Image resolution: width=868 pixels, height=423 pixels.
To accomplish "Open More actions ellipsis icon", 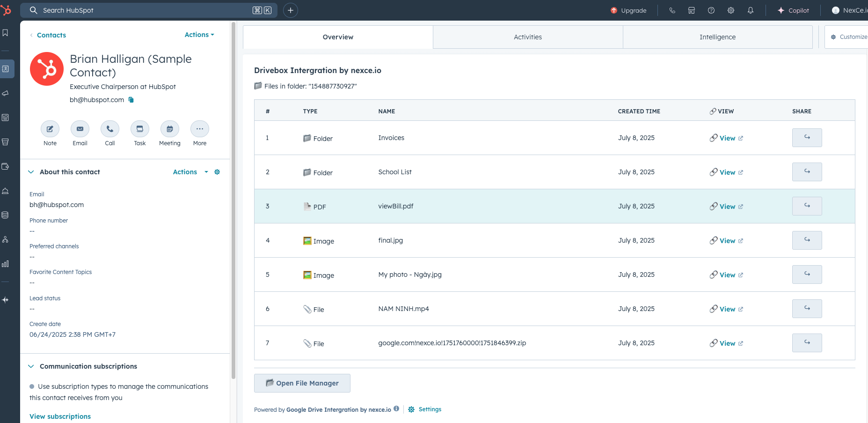I will 200,129.
